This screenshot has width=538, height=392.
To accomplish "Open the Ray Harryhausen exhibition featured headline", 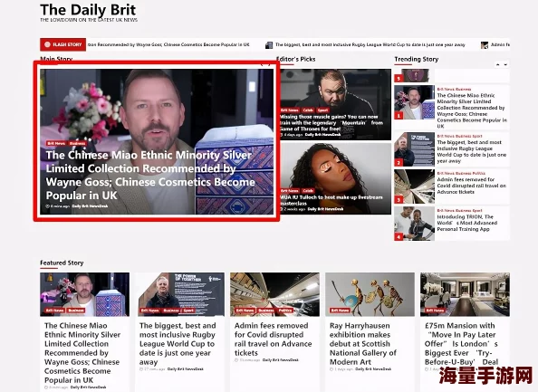I will pyautogui.click(x=363, y=344).
